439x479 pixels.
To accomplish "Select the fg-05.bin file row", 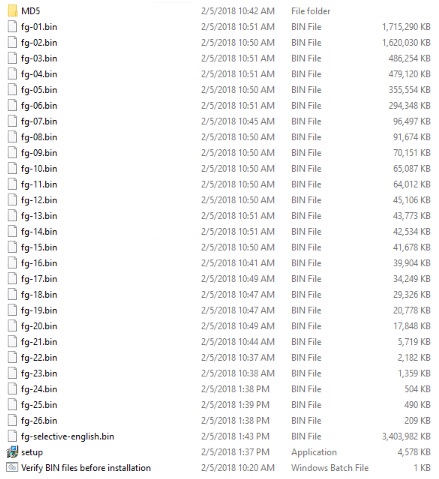I will point(219,90).
